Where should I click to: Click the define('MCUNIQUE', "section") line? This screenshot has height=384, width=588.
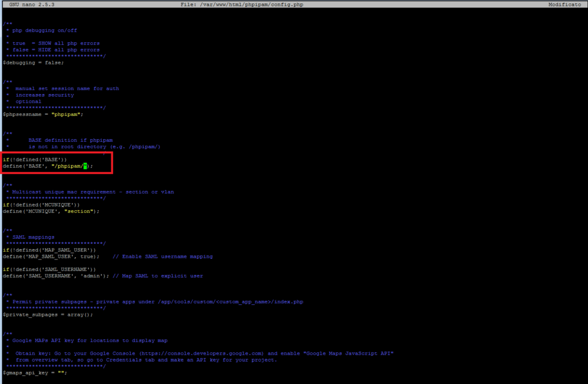coord(51,211)
